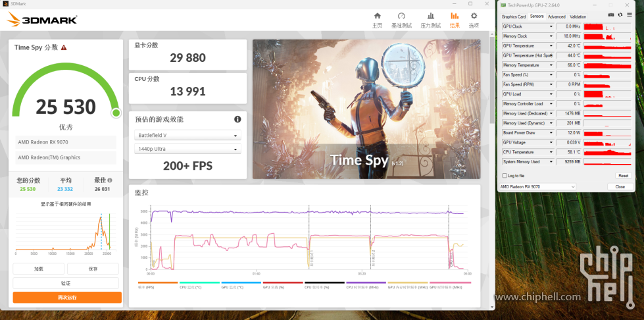Open the Board Power Draw sensor dropdown
Image resolution: width=644 pixels, height=320 pixels.
[551, 133]
